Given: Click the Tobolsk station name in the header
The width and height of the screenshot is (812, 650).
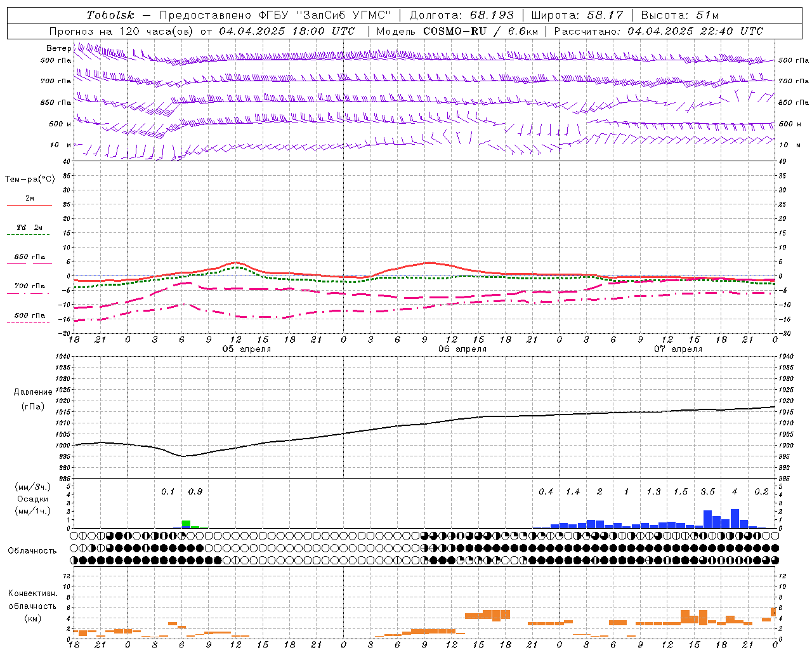Looking at the screenshot, I should click(x=110, y=15).
